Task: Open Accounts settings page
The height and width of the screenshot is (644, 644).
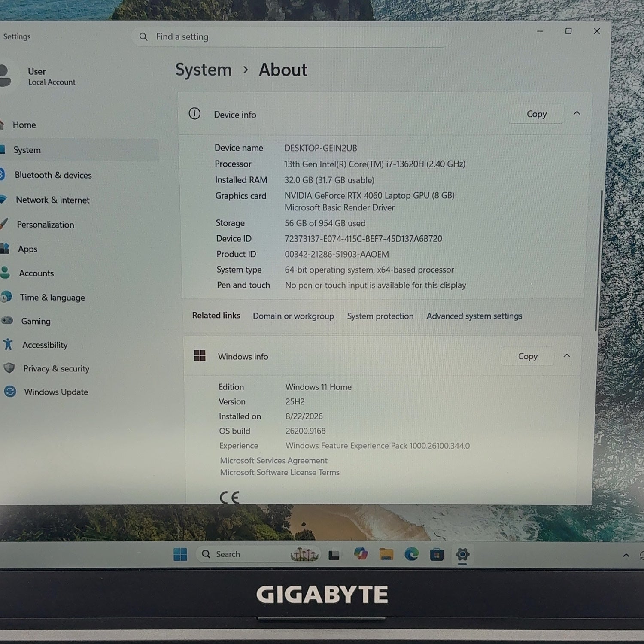Action: [36, 273]
